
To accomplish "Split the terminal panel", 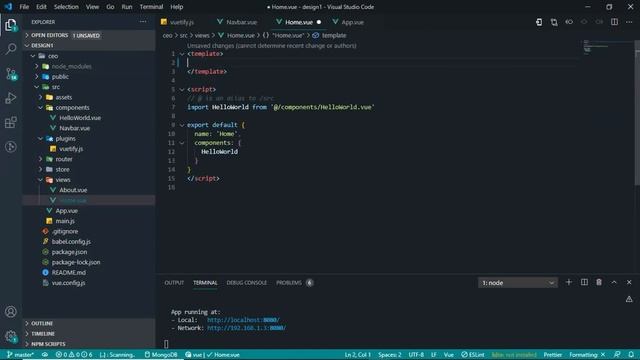I will [x=584, y=282].
